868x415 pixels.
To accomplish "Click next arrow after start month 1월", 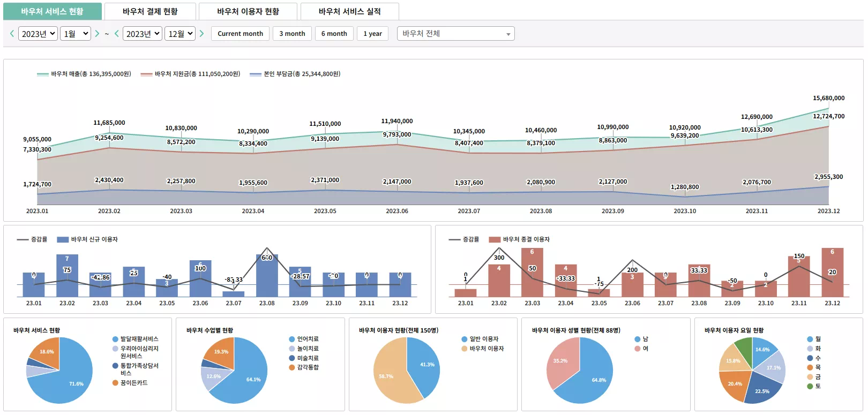I will [97, 33].
